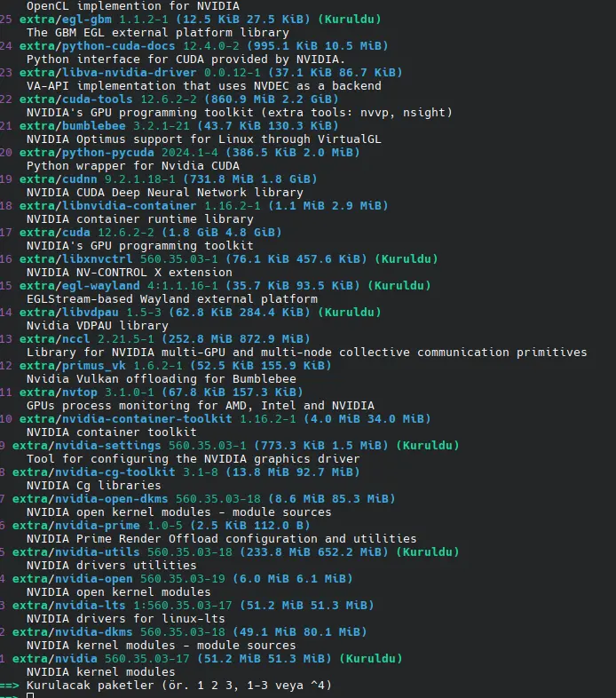Click extra/nvidia-open 560.35.03-19 package name

73,580
